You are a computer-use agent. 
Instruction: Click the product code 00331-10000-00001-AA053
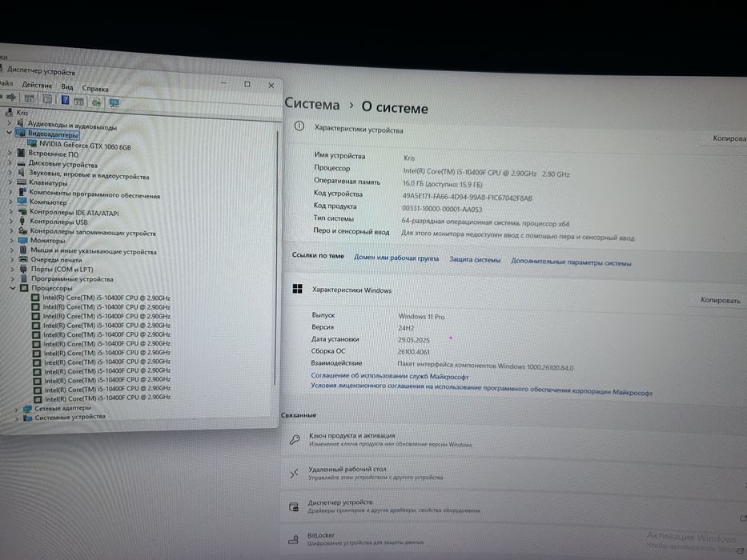point(442,209)
